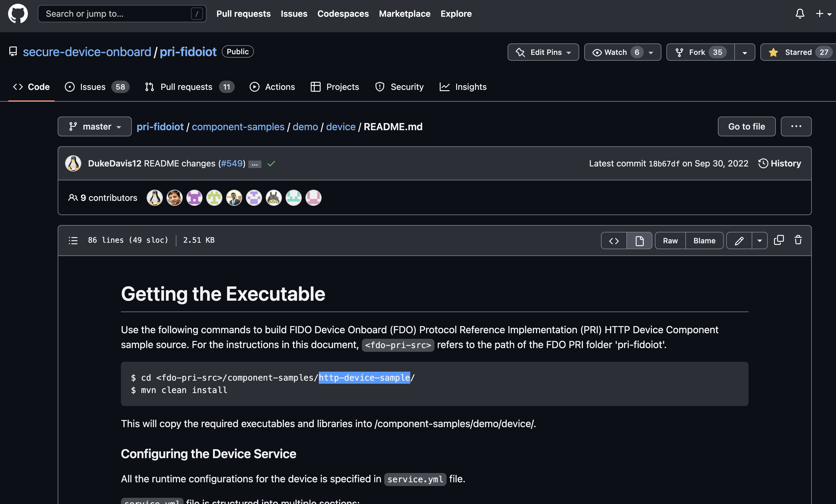Edit the file using the pencil icon
Viewport: 836px width, 504px height.
[739, 241]
